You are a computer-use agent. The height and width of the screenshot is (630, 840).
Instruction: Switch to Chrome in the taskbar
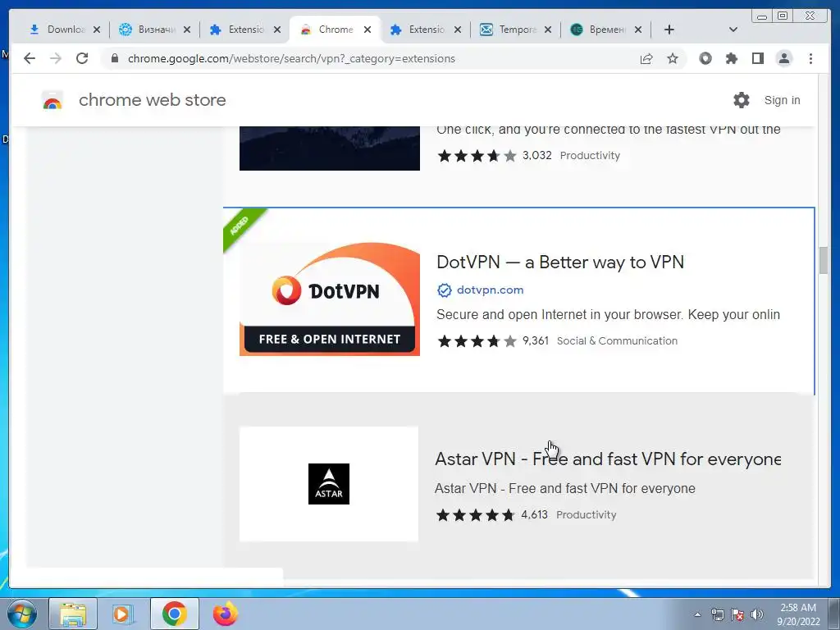click(174, 614)
